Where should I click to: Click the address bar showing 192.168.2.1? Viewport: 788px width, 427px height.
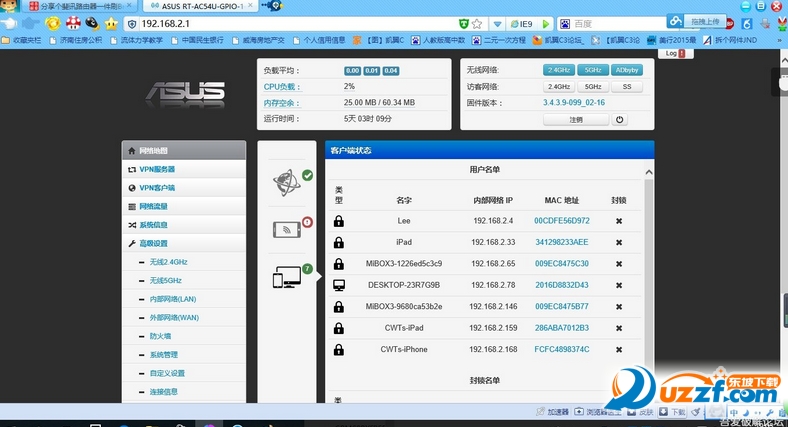[x=297, y=24]
